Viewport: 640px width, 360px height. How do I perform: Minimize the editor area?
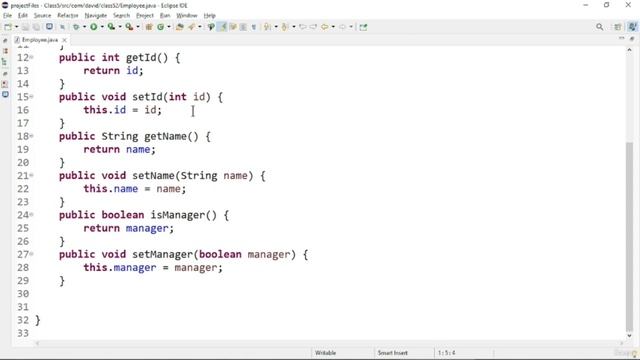tap(622, 38)
